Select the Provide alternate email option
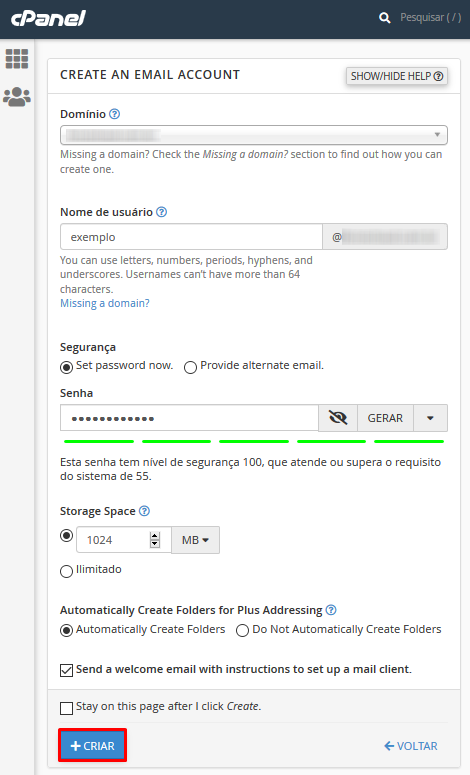 [x=190, y=368]
